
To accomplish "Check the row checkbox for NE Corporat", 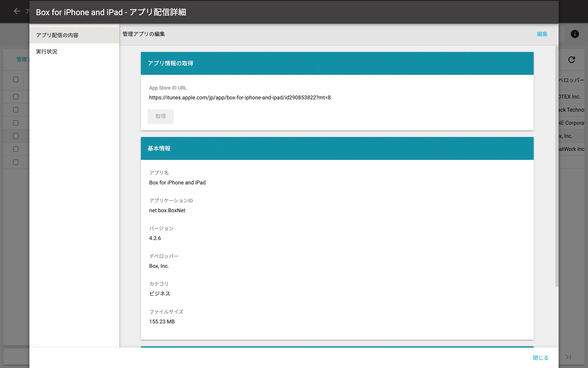I will (x=16, y=123).
